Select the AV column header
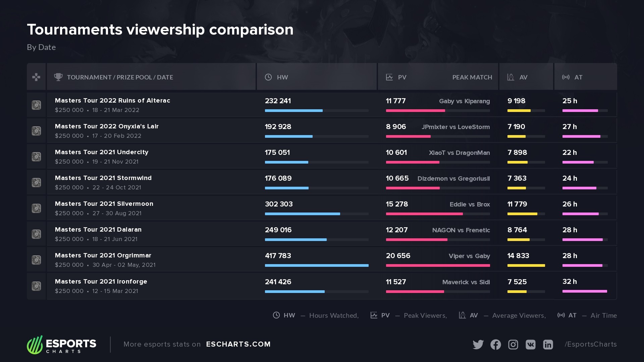Image resolution: width=644 pixels, height=362 pixels. pyautogui.click(x=523, y=77)
